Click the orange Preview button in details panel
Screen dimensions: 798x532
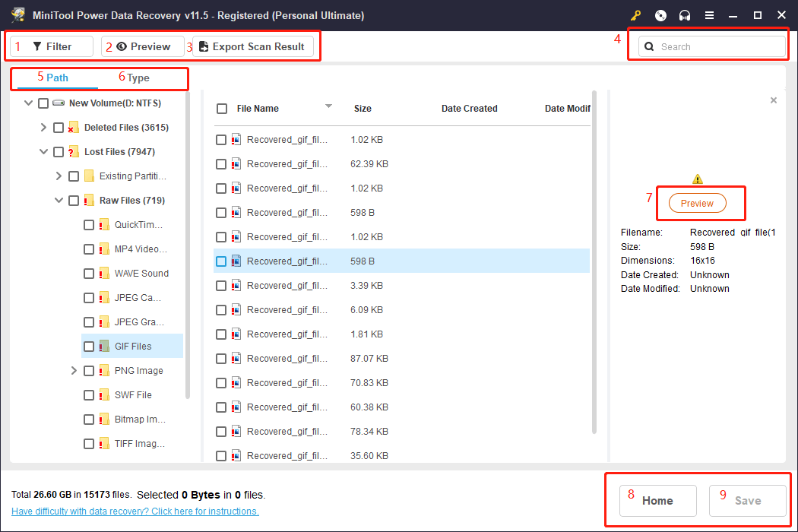pos(697,203)
